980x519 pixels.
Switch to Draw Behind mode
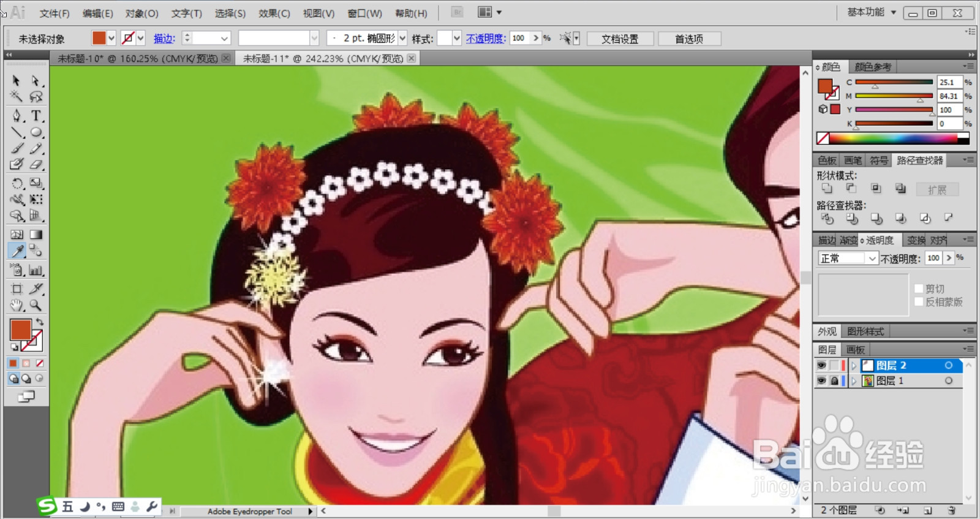point(26,379)
